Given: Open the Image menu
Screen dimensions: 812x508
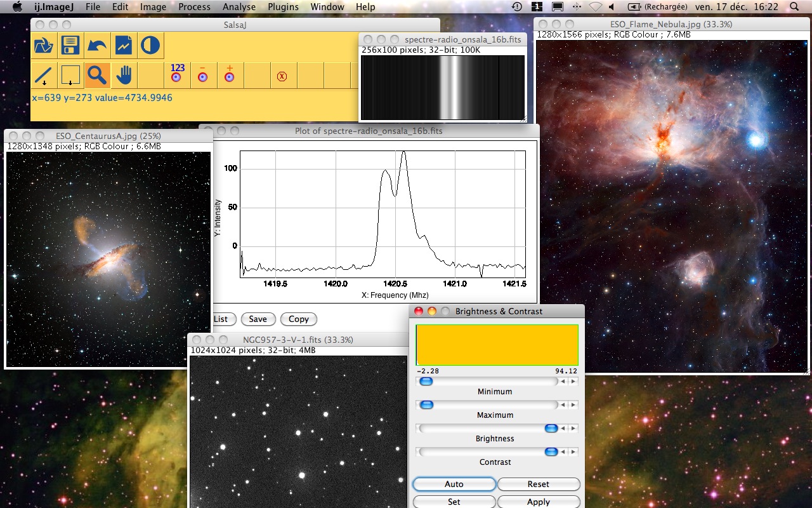Looking at the screenshot, I should point(153,6).
